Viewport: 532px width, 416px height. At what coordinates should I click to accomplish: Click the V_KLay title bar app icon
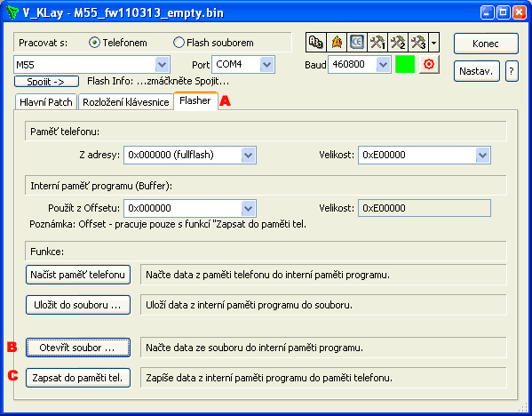point(13,12)
